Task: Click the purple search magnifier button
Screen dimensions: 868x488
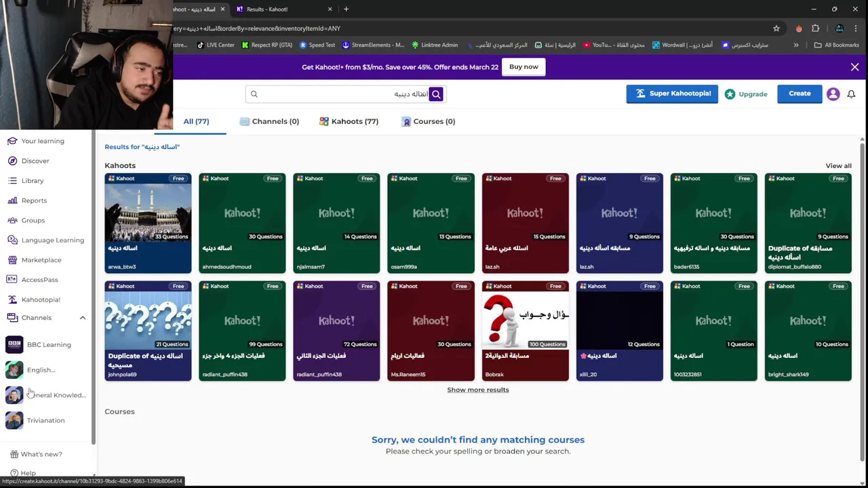Action: [436, 94]
